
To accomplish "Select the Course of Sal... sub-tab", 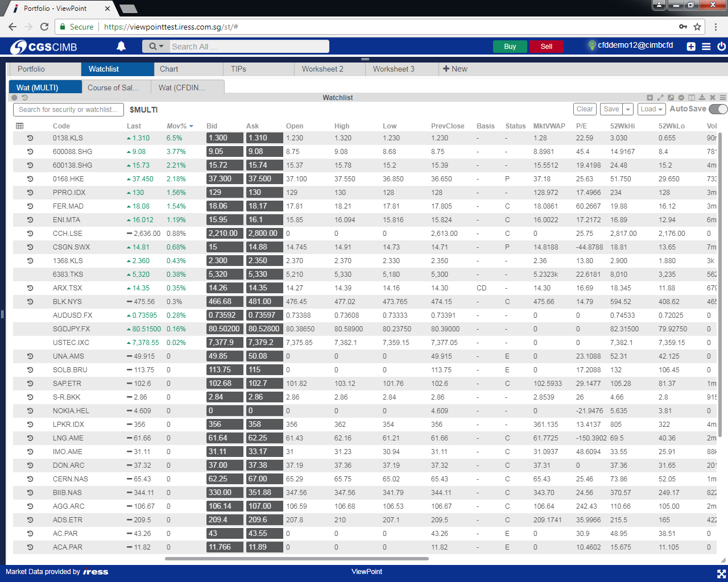I will [x=117, y=88].
